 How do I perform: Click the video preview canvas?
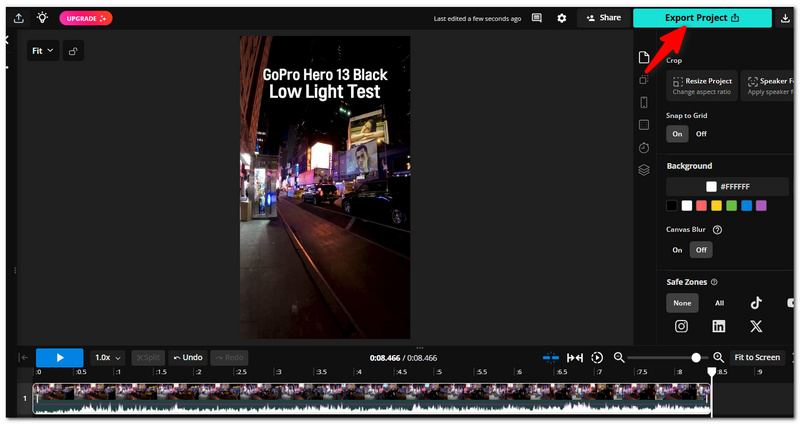tap(325, 187)
